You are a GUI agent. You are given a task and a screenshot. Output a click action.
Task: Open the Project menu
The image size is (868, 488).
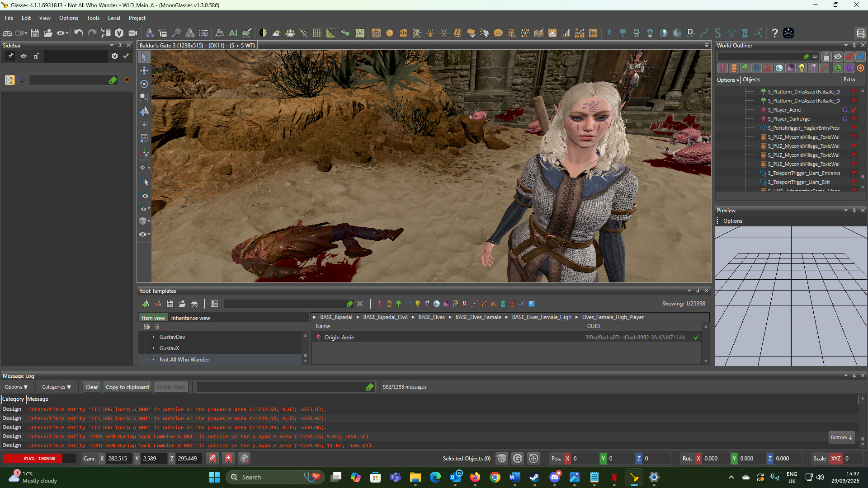(137, 18)
